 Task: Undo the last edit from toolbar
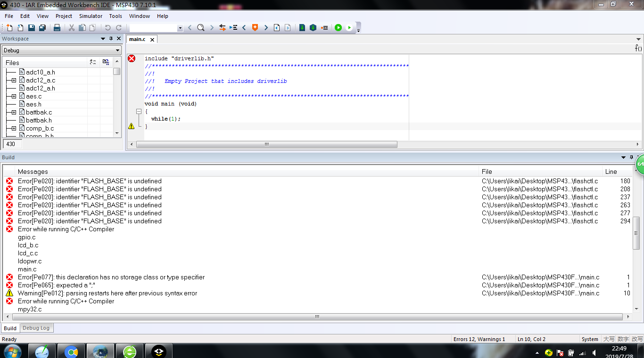click(108, 28)
